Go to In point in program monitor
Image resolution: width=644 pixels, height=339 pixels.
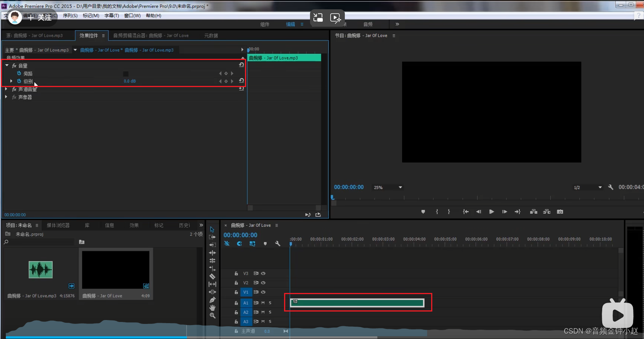466,212
